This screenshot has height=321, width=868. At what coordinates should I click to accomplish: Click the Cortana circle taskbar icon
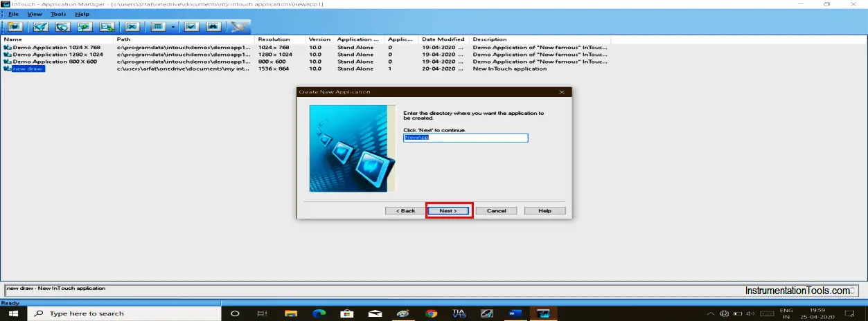235,313
